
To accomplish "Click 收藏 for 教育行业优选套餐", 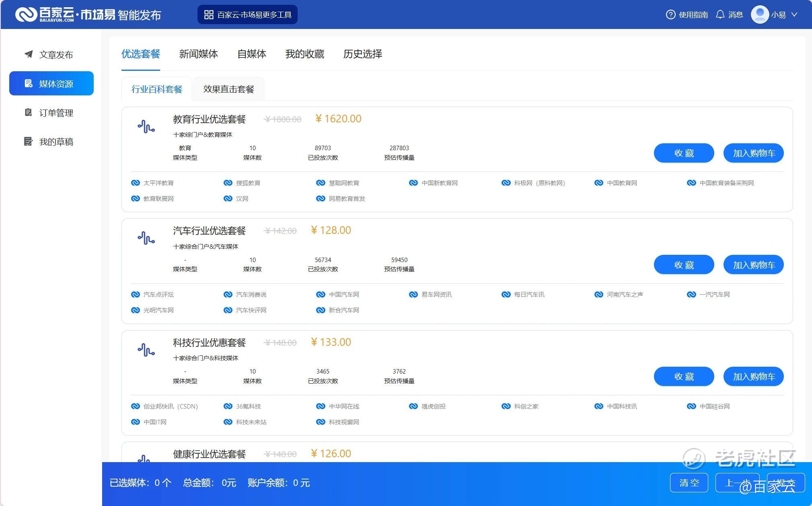I will tap(684, 153).
